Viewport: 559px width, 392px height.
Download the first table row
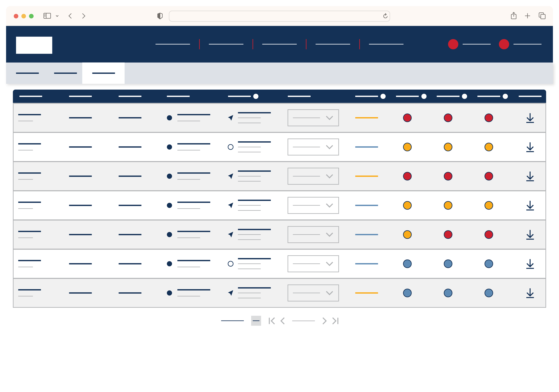[530, 118]
